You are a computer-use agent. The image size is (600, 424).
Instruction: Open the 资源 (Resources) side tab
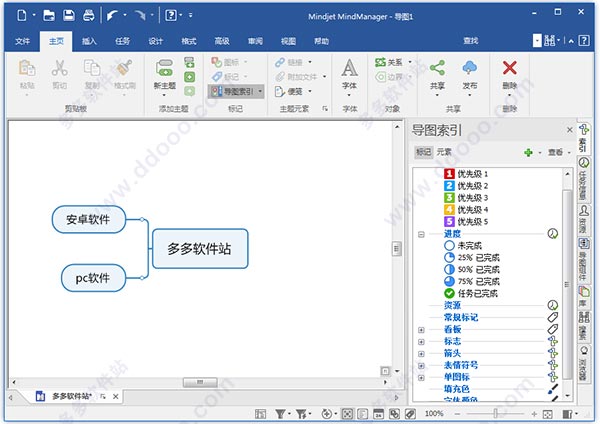point(584,219)
